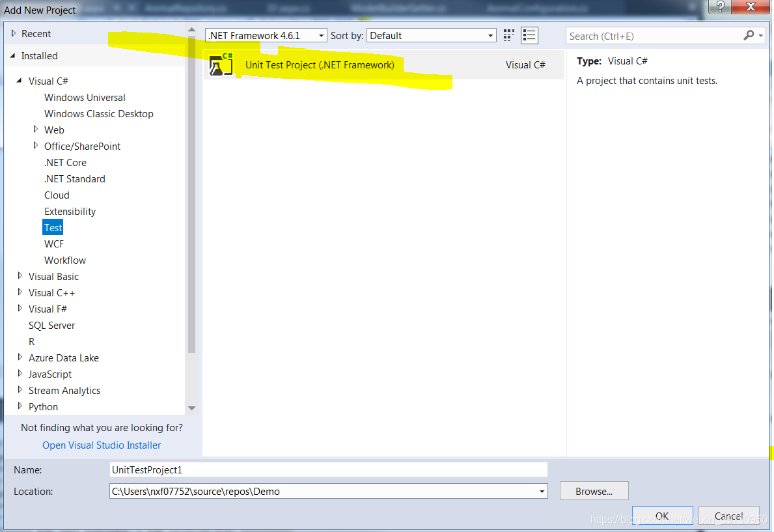Close the Add New Project dialog
Viewport: 774px width, 532px height.
(751, 7)
